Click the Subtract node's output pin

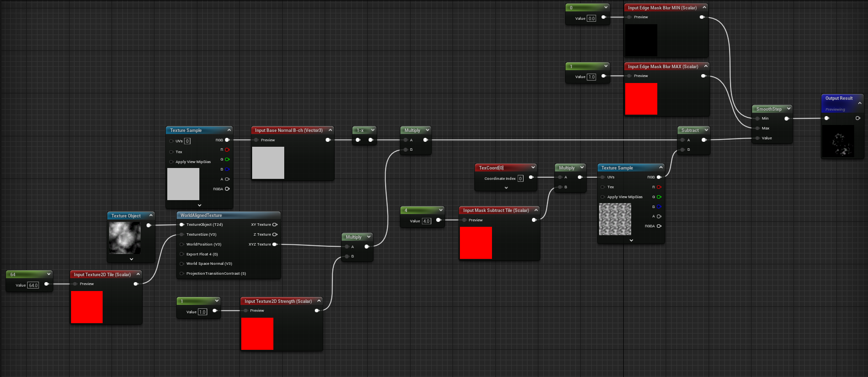pyautogui.click(x=704, y=140)
